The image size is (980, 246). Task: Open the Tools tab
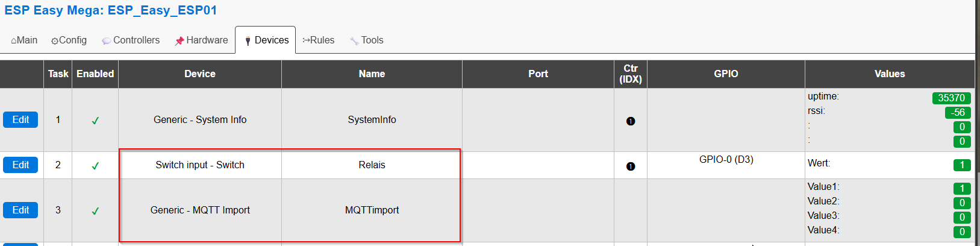click(x=366, y=40)
